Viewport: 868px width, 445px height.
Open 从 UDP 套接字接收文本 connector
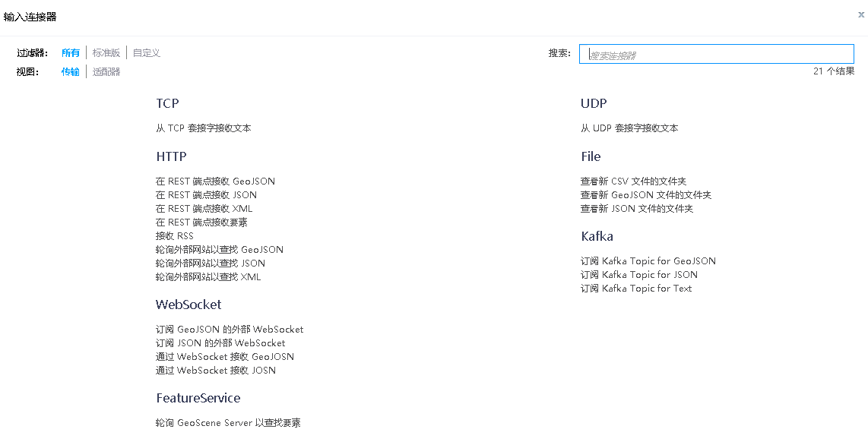629,128
